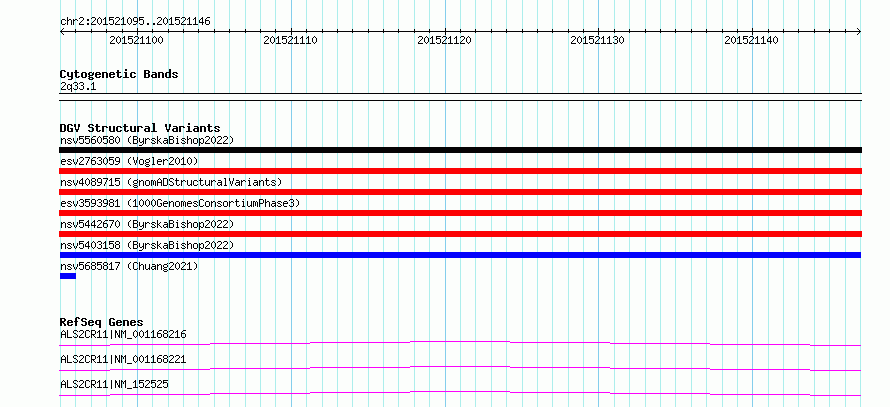Click the red bar under nsv4089715
The image size is (890, 407).
pos(460,192)
